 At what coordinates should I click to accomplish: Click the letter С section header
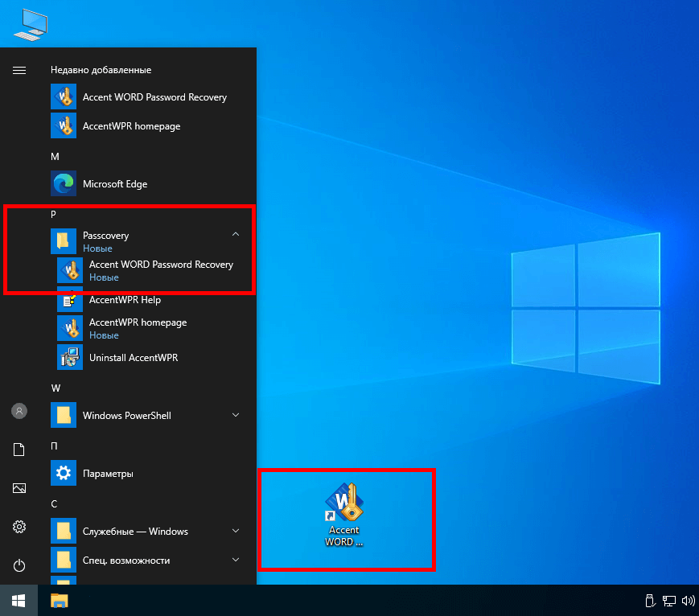(54, 504)
